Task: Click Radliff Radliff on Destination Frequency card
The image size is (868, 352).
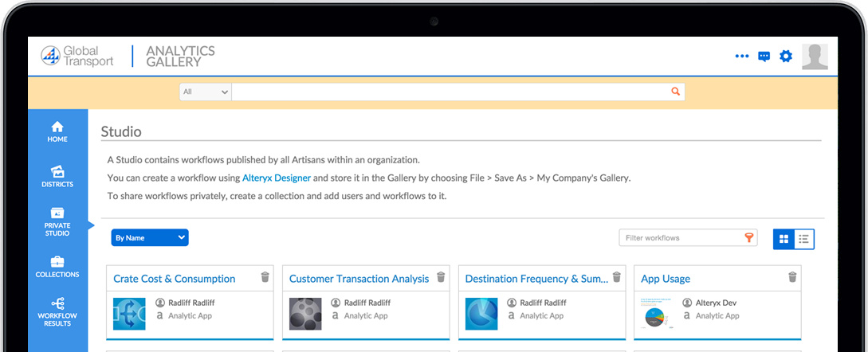Action: (x=543, y=303)
